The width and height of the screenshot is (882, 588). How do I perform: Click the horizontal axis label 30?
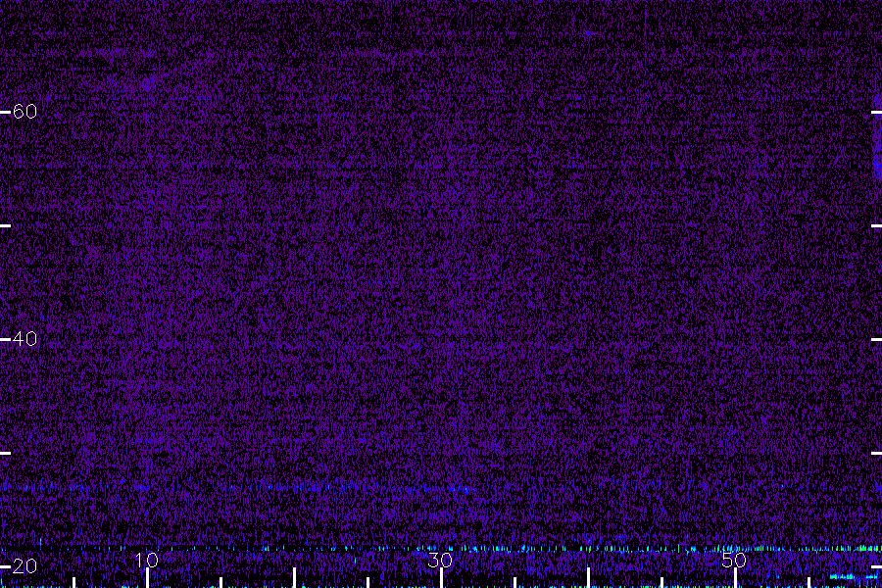coord(440,560)
